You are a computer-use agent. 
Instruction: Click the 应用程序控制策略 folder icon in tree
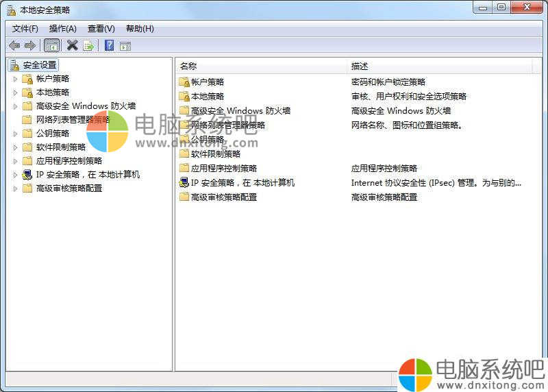[x=27, y=161]
